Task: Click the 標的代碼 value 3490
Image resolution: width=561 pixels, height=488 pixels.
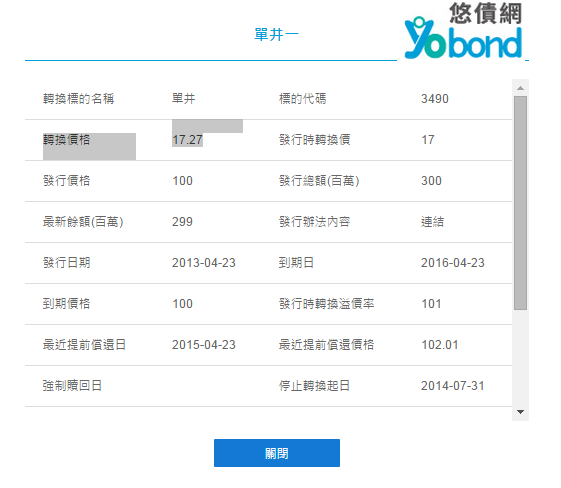Action: point(435,99)
